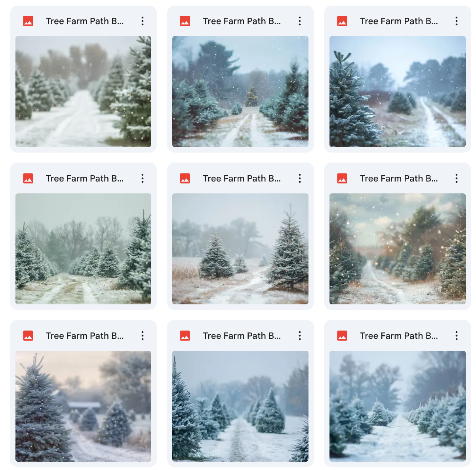Click the red image type icon on the bottom-right card

(342, 336)
